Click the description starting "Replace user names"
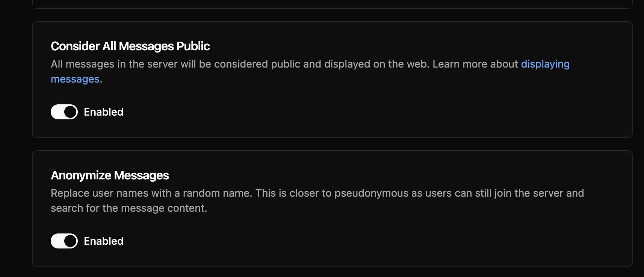The image size is (644, 277). click(150, 193)
